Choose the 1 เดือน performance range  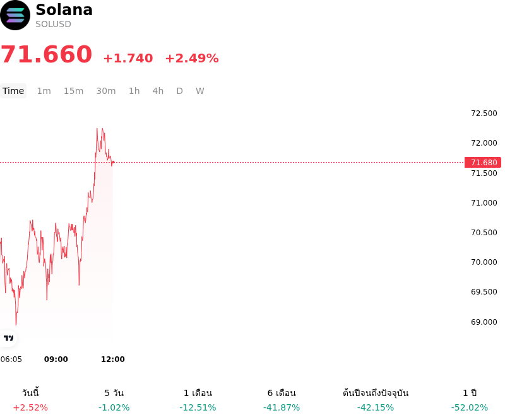198,400
